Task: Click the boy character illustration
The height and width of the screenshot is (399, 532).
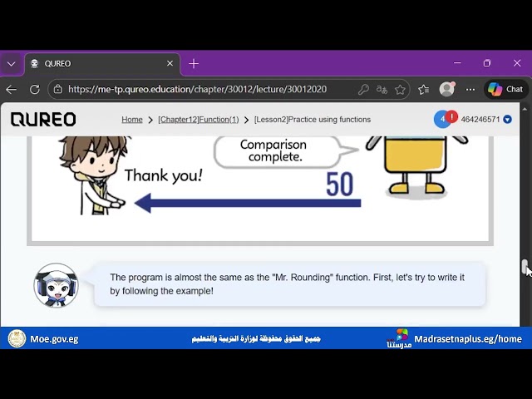Action: coord(93,175)
